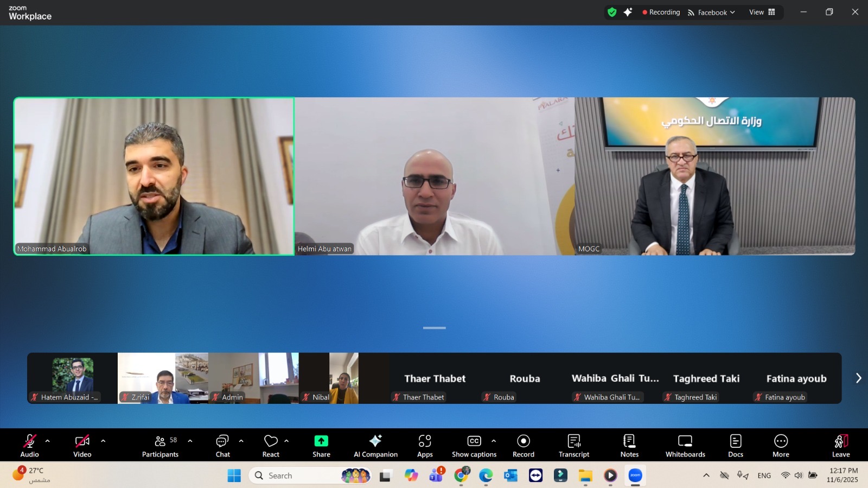Toggle Show captions on
Screen dimensions: 868x488
click(x=474, y=445)
